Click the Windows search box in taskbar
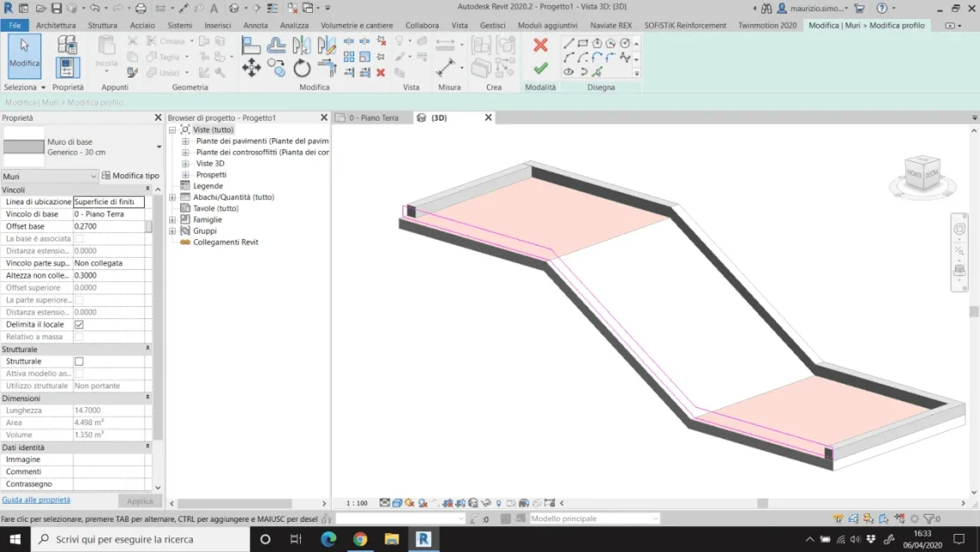The width and height of the screenshot is (980, 552). tap(140, 539)
